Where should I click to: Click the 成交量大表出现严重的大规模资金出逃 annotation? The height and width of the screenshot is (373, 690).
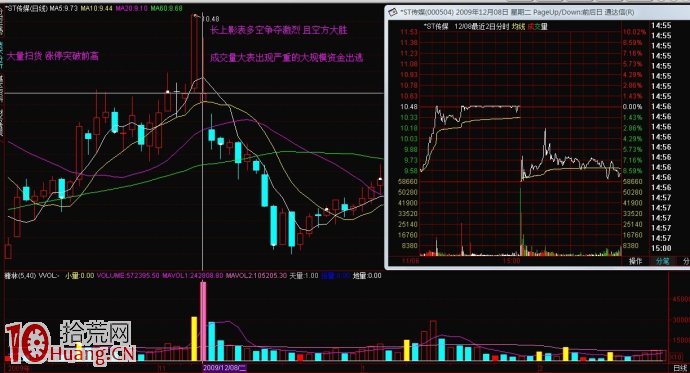(286, 58)
